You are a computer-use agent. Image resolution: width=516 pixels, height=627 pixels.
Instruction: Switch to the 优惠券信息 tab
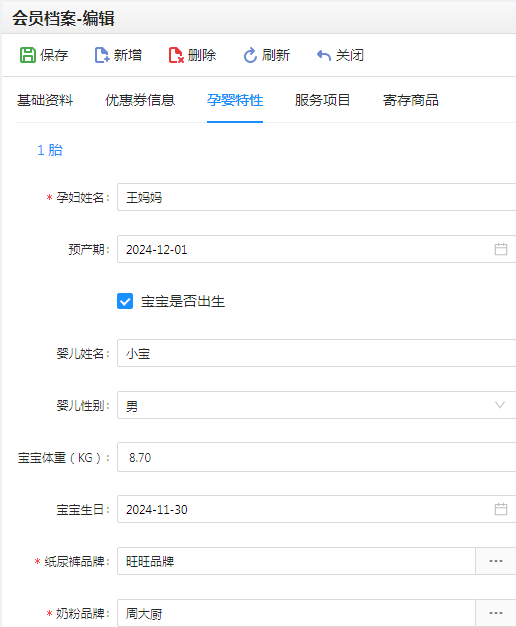(140, 100)
